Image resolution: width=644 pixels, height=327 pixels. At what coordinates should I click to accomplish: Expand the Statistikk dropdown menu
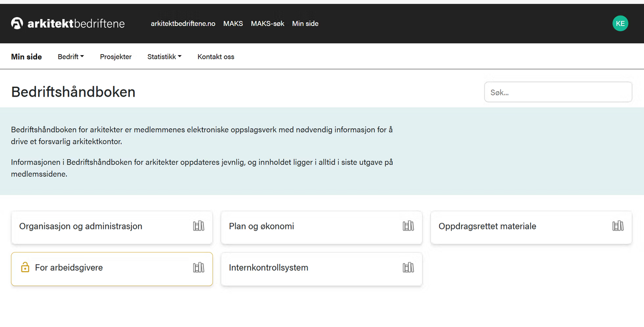pos(164,57)
